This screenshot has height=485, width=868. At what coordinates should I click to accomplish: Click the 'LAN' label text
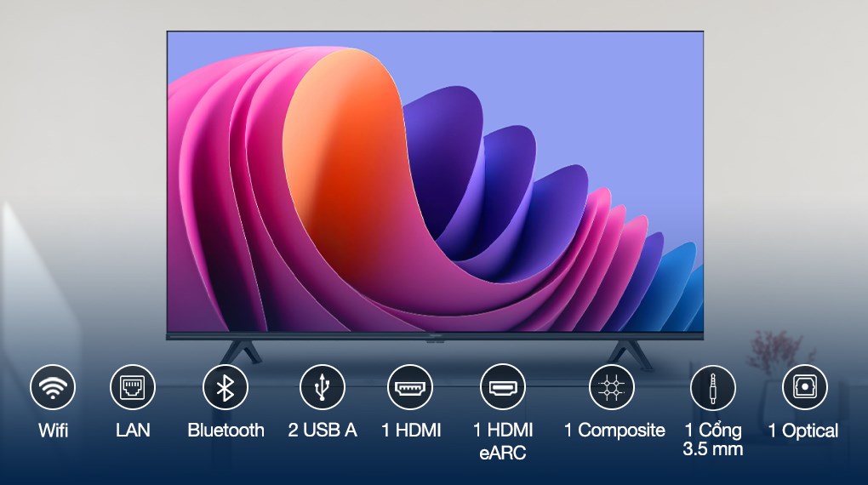pyautogui.click(x=133, y=431)
